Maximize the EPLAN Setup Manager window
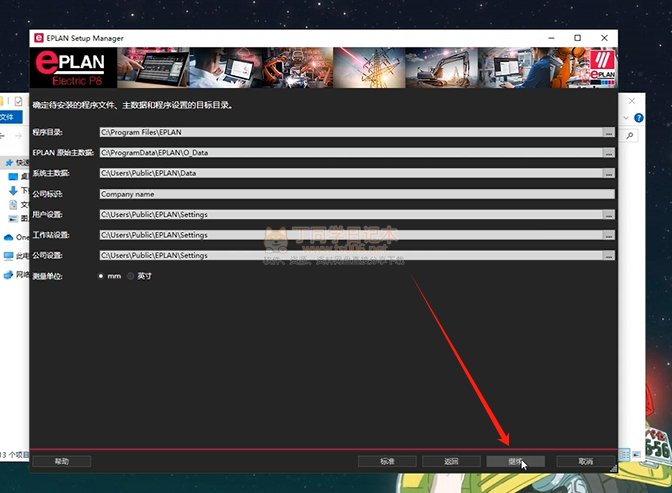672x493 pixels. [577, 38]
